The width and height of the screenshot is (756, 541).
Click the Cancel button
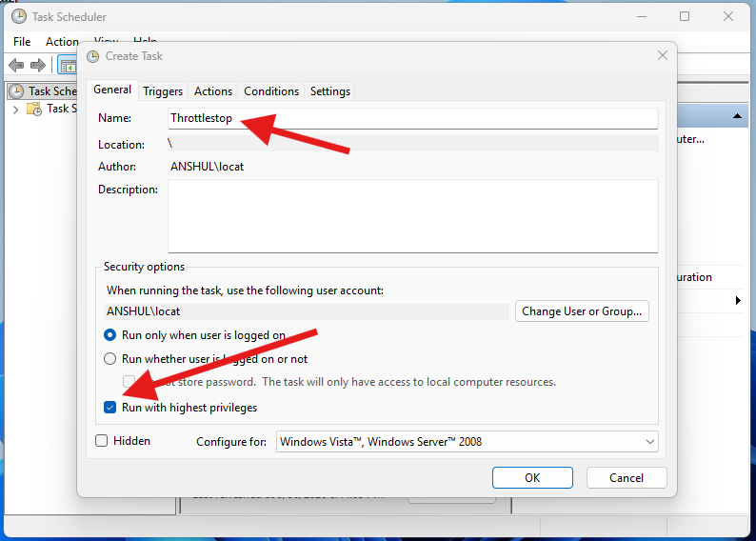click(x=627, y=478)
